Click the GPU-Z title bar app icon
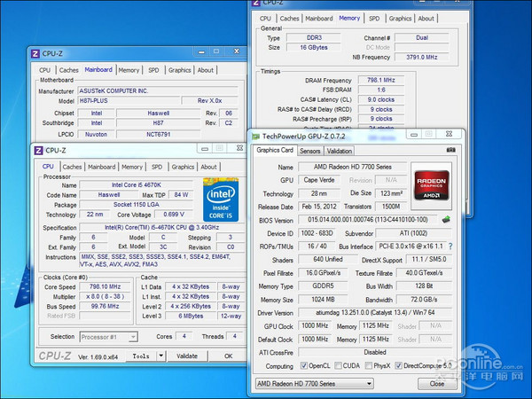This screenshot has width=532, height=399. [x=255, y=137]
